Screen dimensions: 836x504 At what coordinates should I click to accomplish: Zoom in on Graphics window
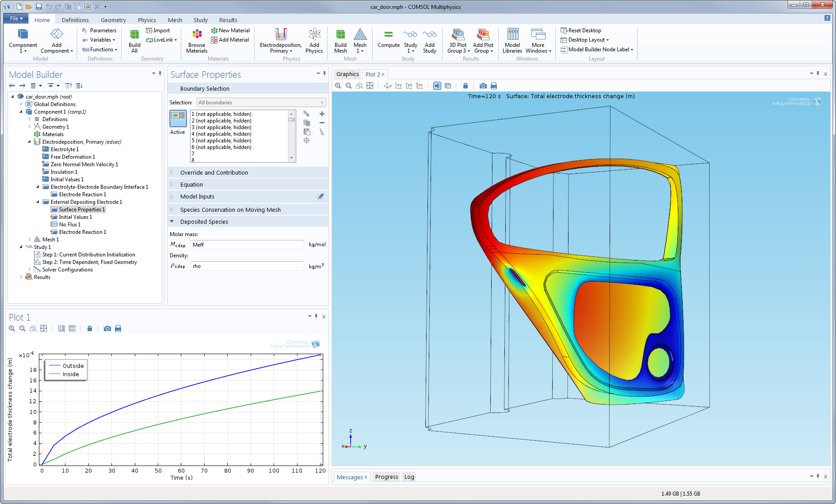pyautogui.click(x=338, y=86)
